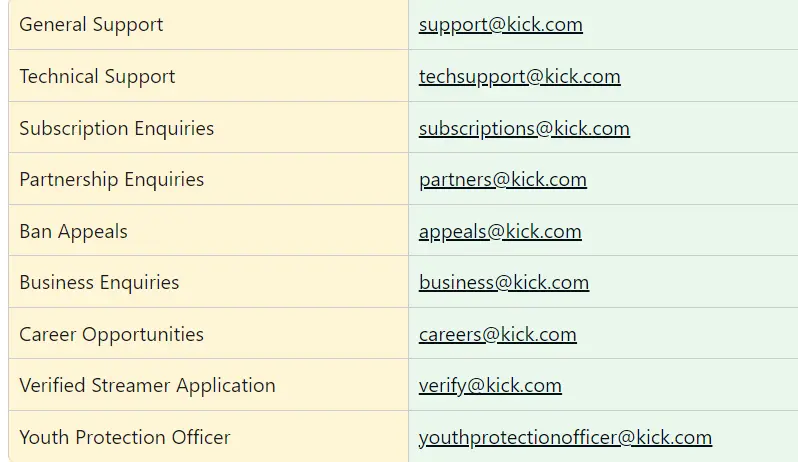Click the Partnership Enquiries cell
Viewport: 798px width, 462px height.
pos(209,179)
